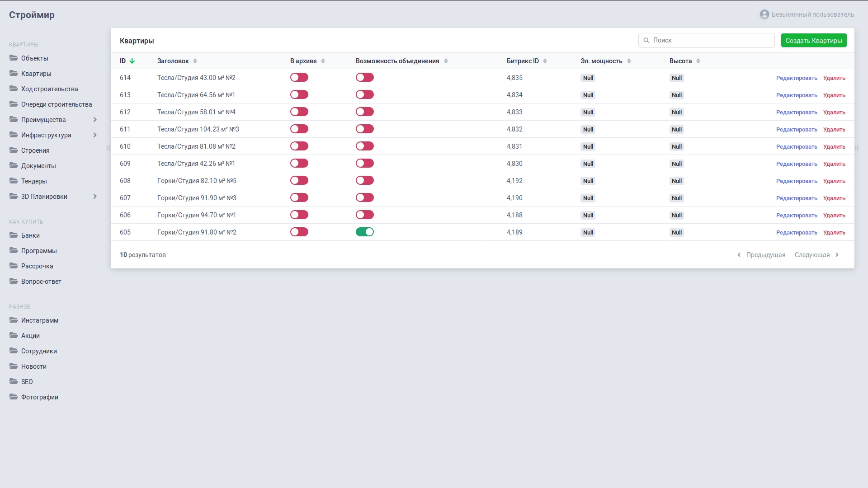Click Удалить for row 607

834,198
